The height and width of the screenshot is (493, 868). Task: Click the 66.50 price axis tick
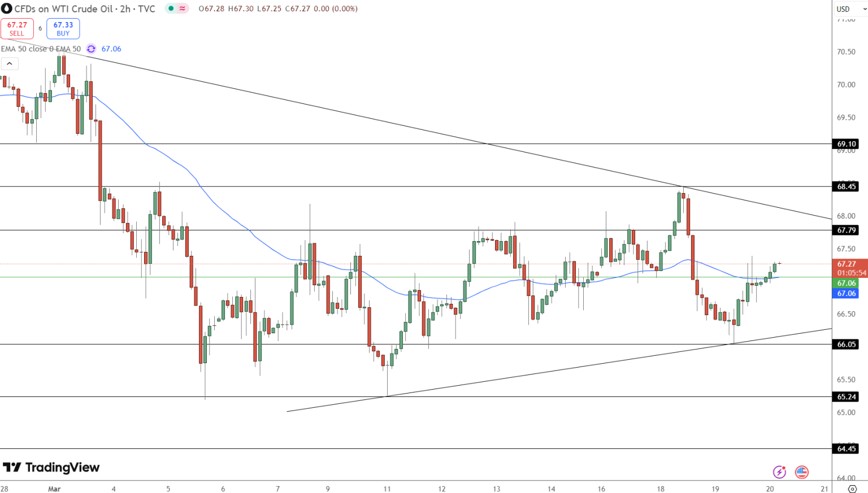point(846,314)
